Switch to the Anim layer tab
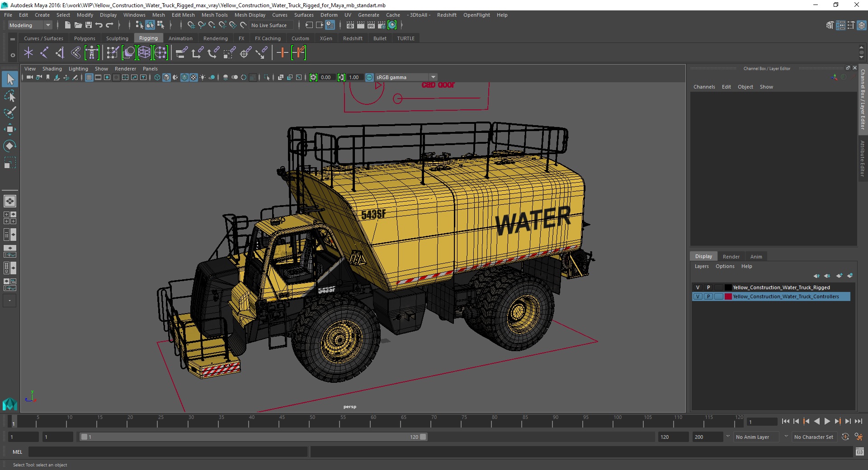The image size is (868, 470). pos(756,256)
